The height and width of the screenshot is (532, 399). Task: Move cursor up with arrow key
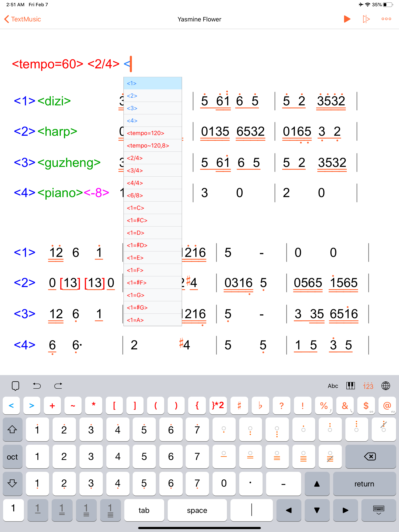(317, 484)
